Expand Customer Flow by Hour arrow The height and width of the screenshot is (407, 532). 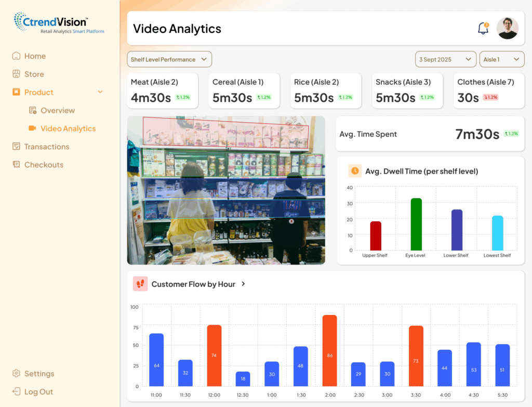click(244, 284)
